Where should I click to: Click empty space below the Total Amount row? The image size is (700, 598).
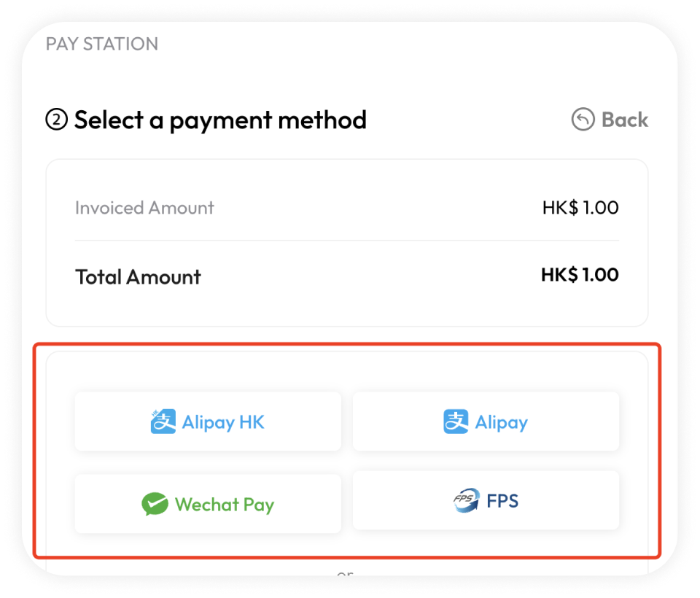click(x=347, y=309)
